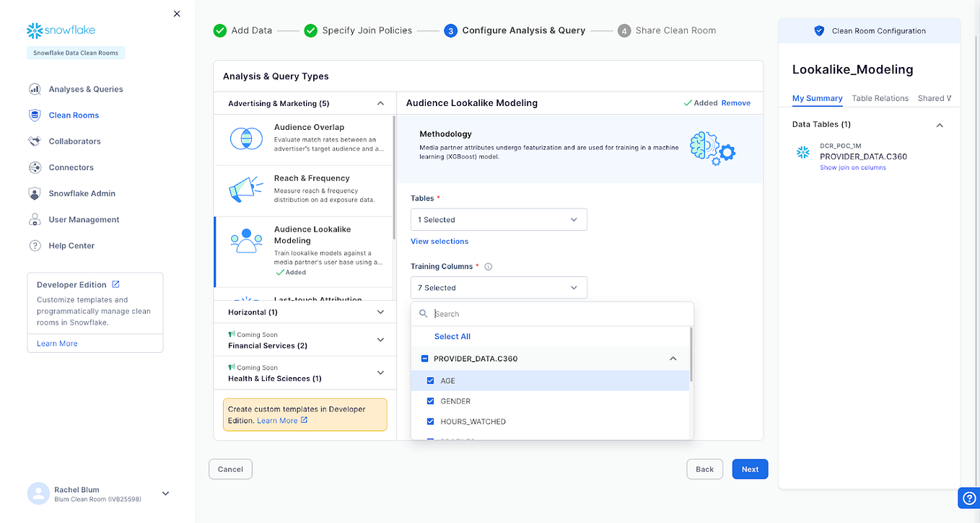
Task: Collapse the Advertising & Marketing category
Action: pos(380,103)
